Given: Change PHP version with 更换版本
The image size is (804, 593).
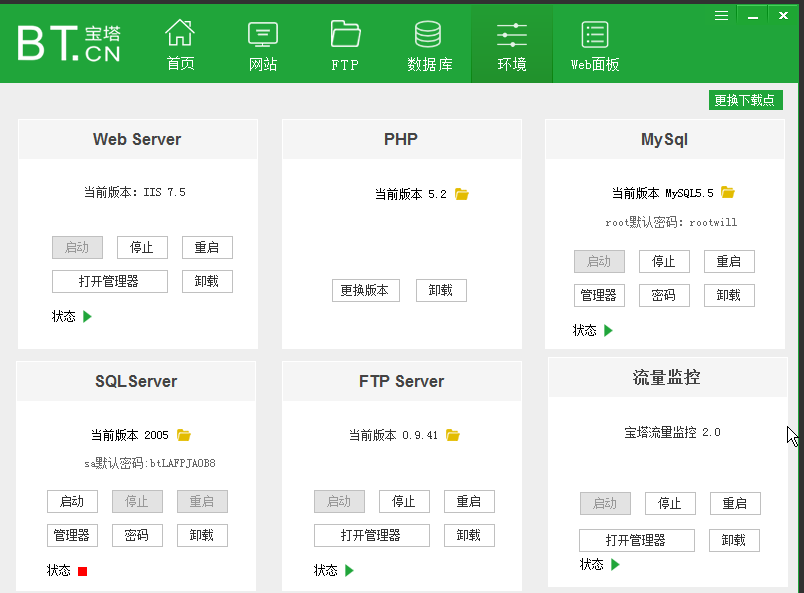Looking at the screenshot, I should tap(366, 290).
